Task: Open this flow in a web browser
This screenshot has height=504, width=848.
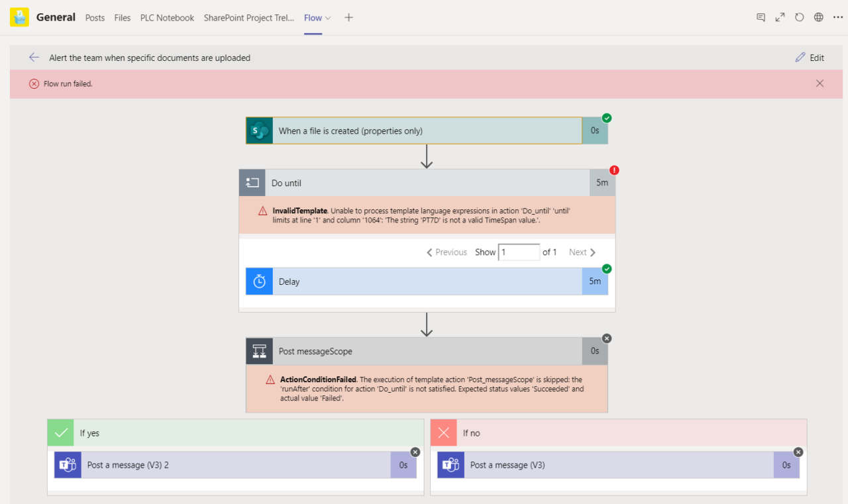Action: pyautogui.click(x=818, y=17)
